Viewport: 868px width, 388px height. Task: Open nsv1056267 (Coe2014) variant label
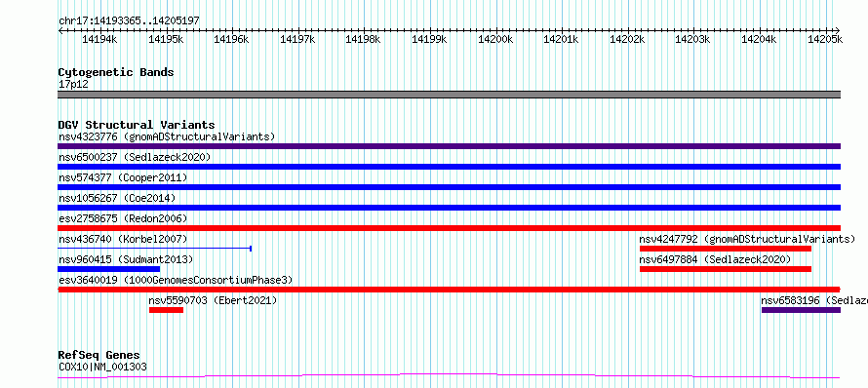point(117,198)
